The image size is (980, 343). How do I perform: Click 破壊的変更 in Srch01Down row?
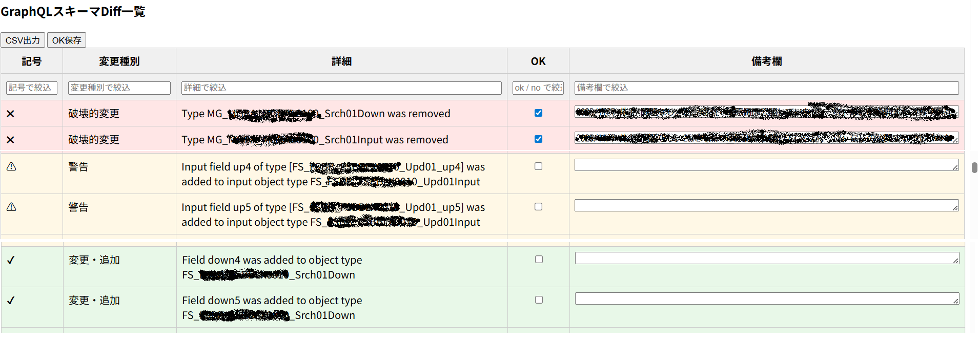coord(94,114)
